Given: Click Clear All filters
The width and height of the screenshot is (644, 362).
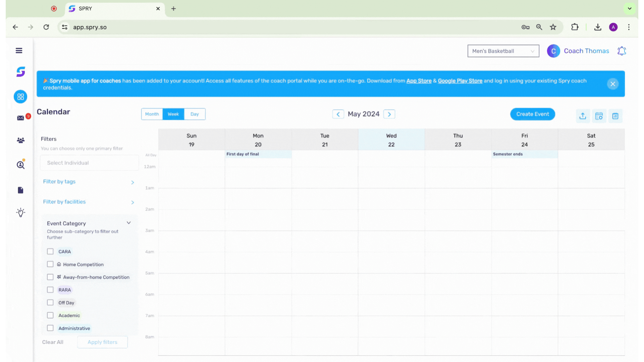Looking at the screenshot, I should click(53, 342).
